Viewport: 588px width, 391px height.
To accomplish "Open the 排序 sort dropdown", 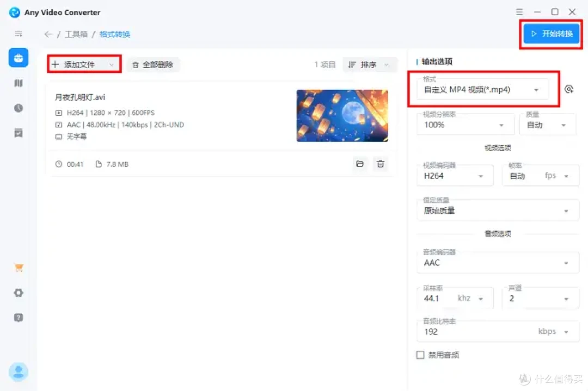I will tap(369, 65).
